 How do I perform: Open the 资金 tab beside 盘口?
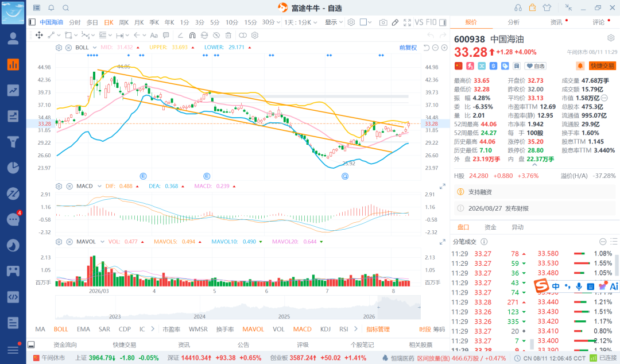click(x=490, y=227)
